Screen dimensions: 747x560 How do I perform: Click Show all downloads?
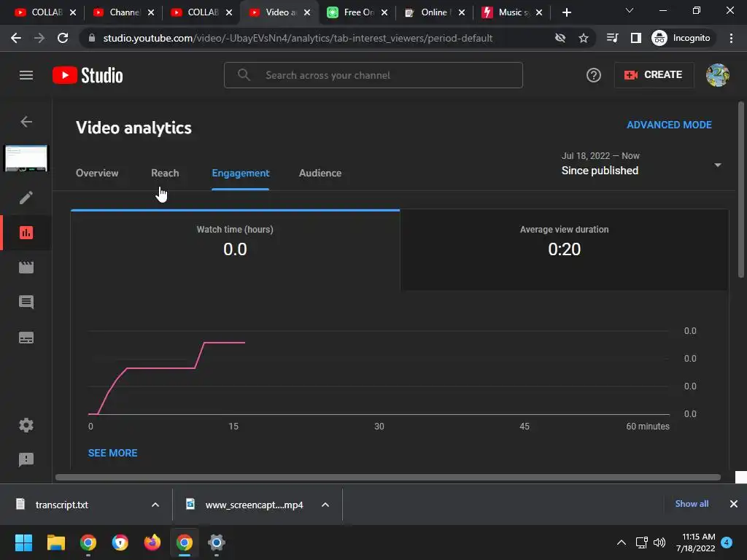tap(692, 504)
